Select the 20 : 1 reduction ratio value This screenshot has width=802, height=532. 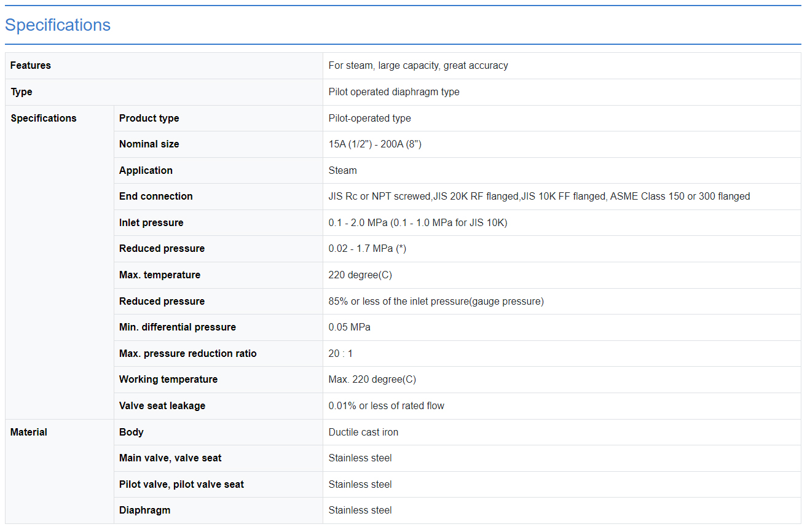tap(340, 354)
